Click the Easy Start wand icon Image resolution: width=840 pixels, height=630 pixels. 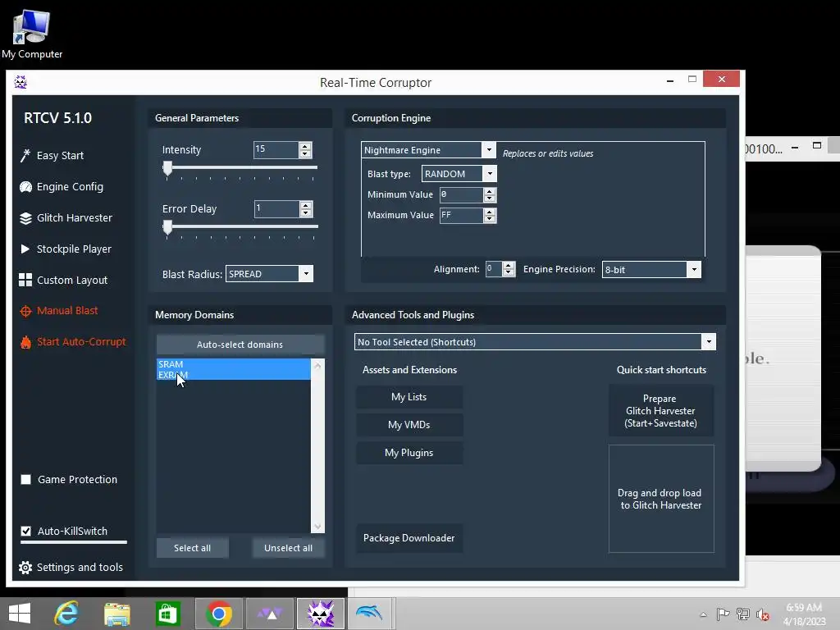coord(25,155)
